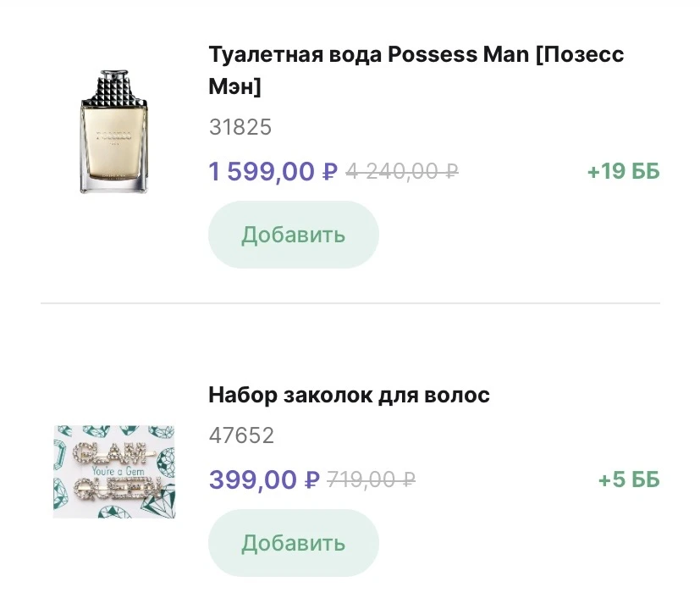700x604 pixels.
Task: Open the Туалетная вода Possess Man title
Action: [416, 70]
